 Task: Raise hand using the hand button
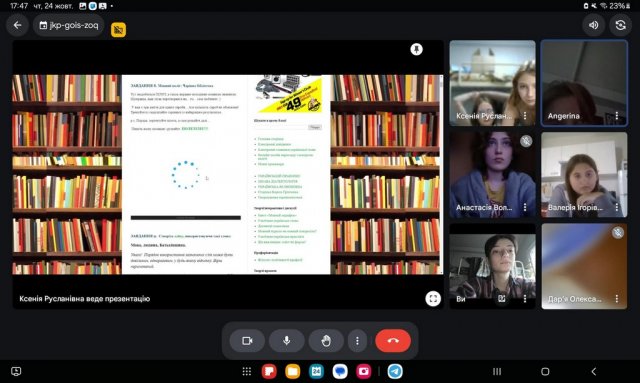coord(326,341)
